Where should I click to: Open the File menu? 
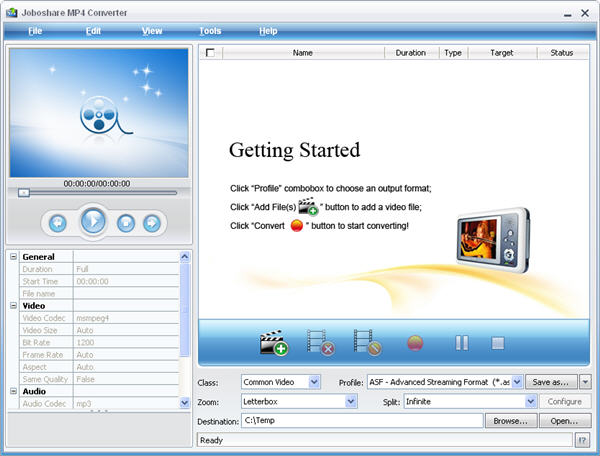point(35,31)
